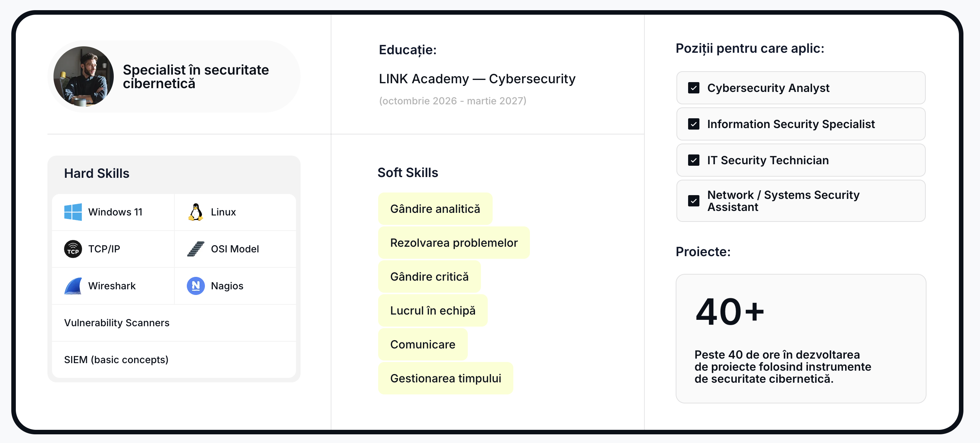The image size is (980, 443).
Task: Click the 40+ projects card
Action: pos(800,338)
